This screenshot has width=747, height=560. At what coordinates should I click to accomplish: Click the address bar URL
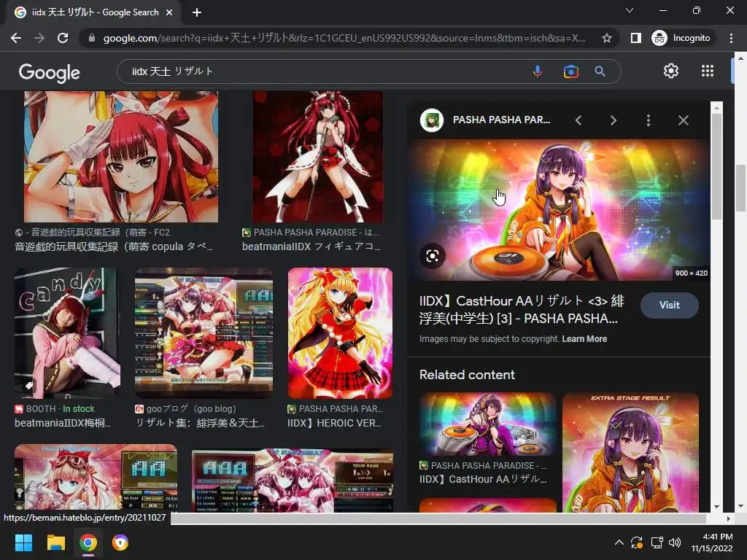344,38
